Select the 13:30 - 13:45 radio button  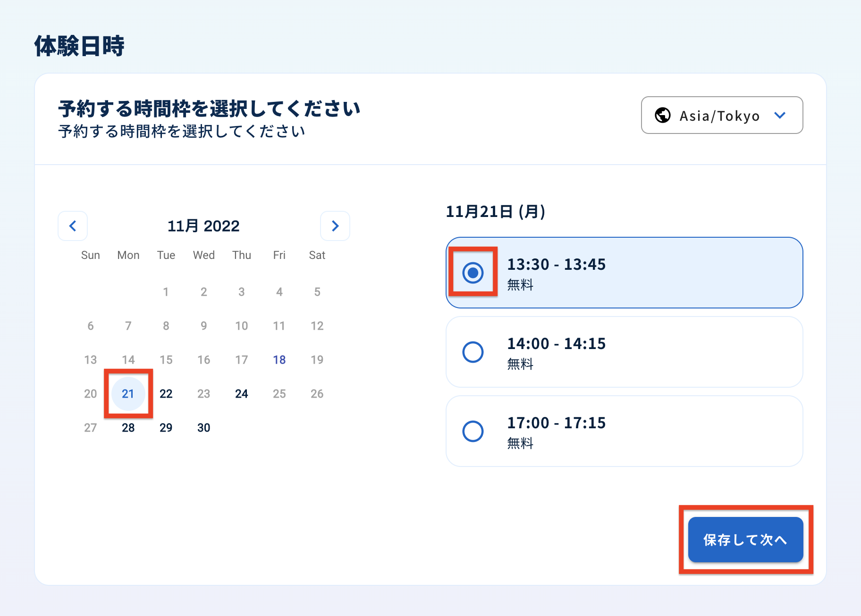coord(473,273)
